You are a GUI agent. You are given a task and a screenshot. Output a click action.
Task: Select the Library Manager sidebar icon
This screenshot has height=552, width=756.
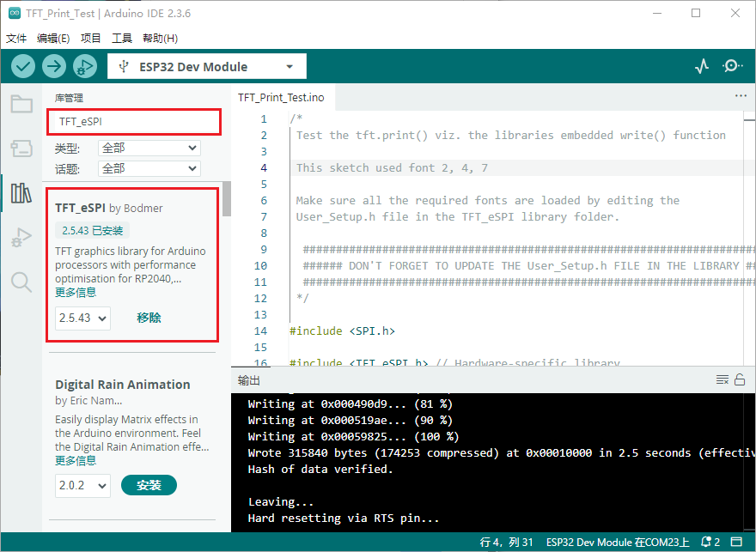(x=21, y=193)
